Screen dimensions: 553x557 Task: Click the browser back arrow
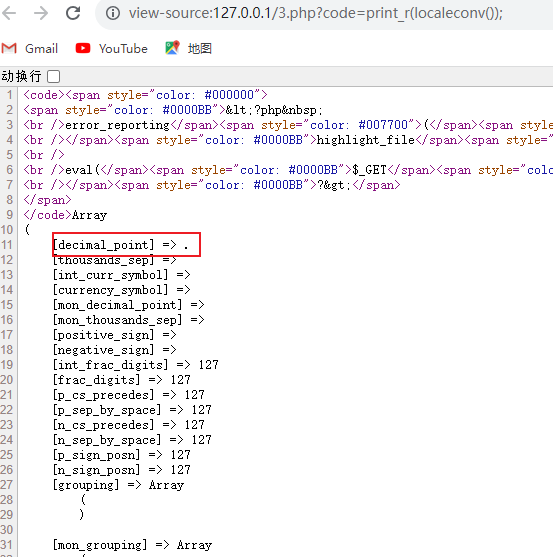[9, 13]
